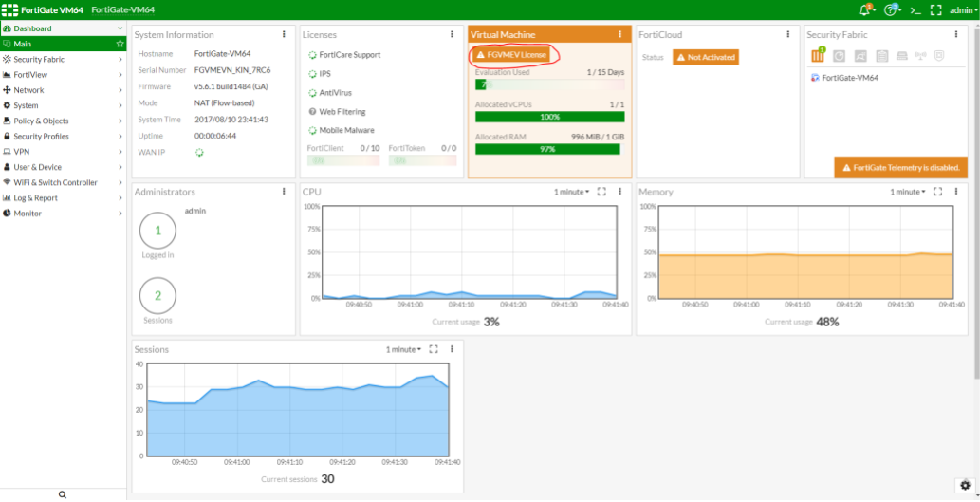The width and height of the screenshot is (980, 502).
Task: Change CPU time range 1 minute dropdown
Action: 571,192
